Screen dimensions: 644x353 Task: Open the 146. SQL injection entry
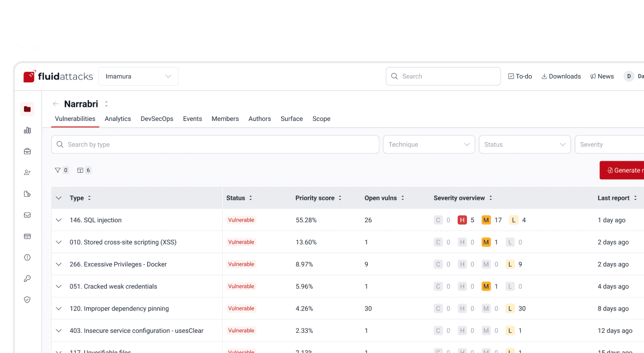coord(96,220)
